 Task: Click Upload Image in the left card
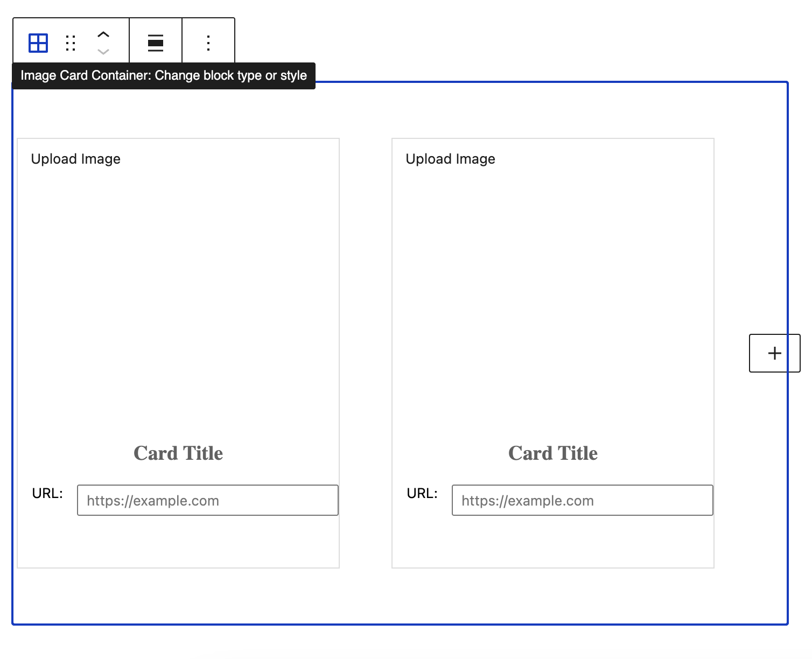[x=76, y=159]
